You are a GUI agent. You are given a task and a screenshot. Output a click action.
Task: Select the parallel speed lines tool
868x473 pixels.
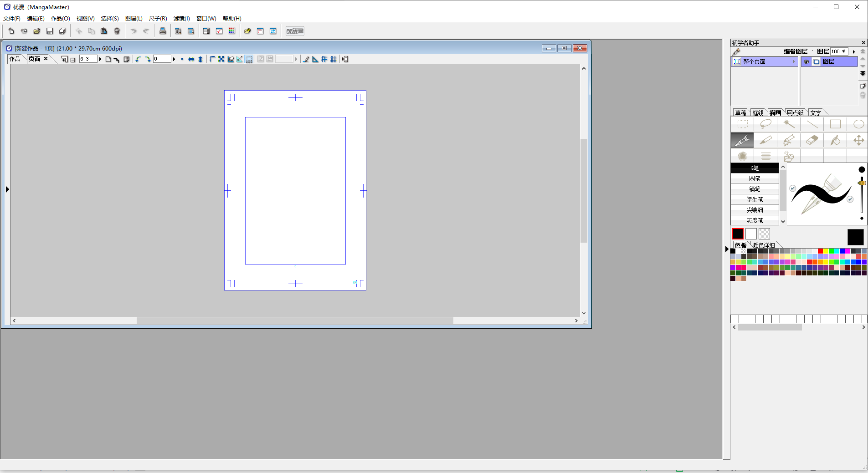click(765, 156)
